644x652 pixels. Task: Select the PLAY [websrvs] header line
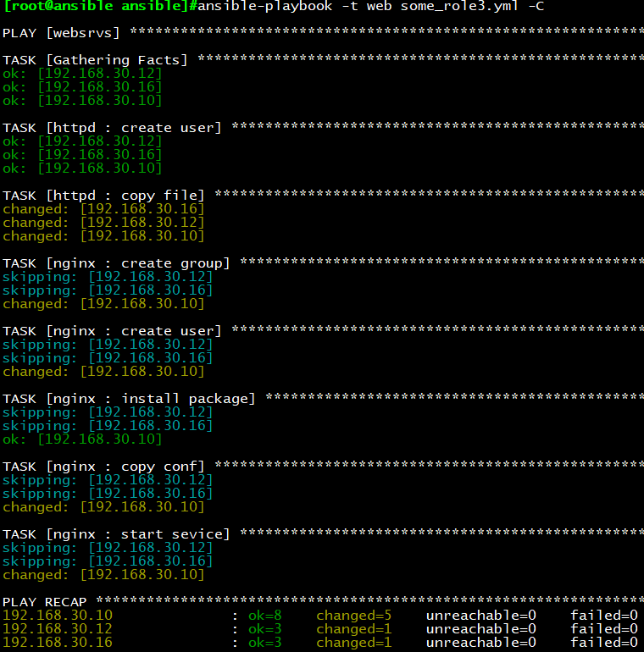323,32
